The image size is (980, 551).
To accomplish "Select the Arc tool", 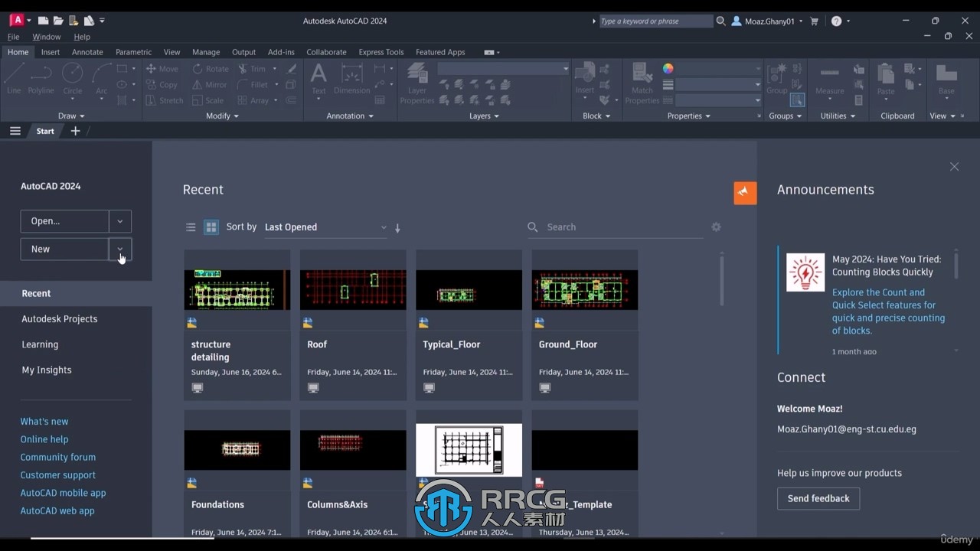I will pos(101,79).
